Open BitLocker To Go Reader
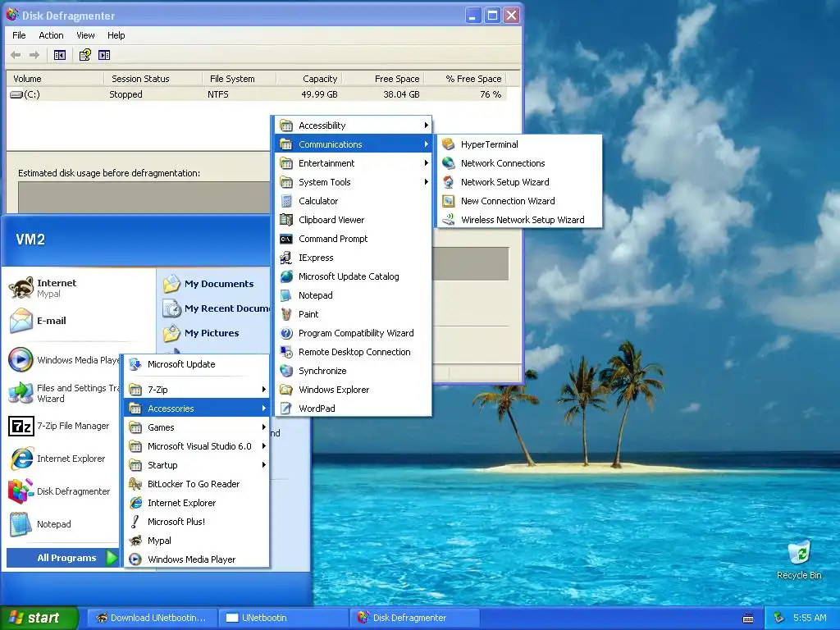Screen dimensions: 840x630 pyautogui.click(x=197, y=484)
